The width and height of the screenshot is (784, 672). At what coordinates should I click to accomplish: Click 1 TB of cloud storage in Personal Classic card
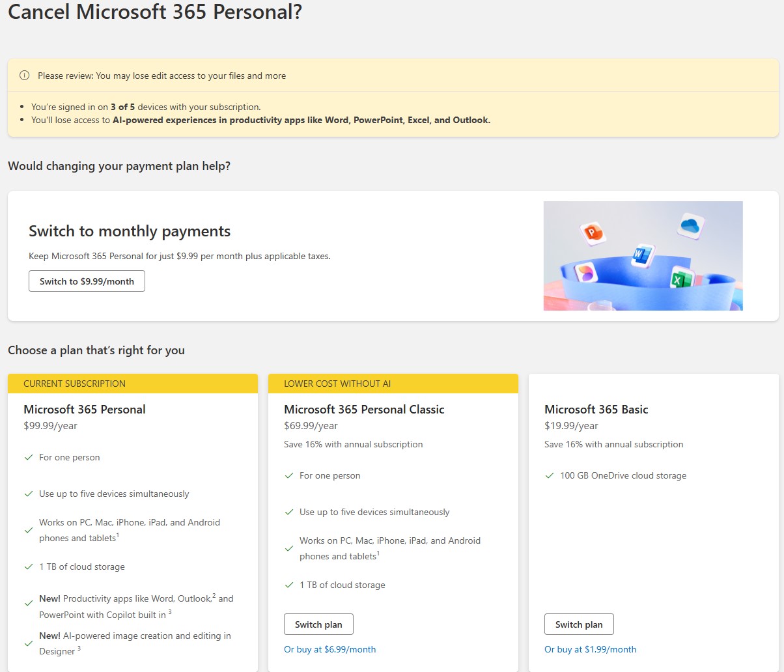click(342, 585)
